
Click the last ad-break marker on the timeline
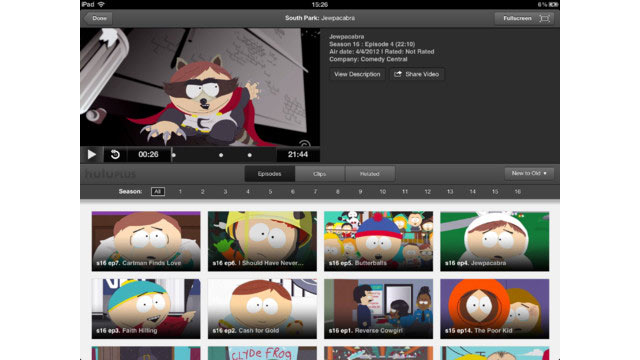(x=249, y=155)
